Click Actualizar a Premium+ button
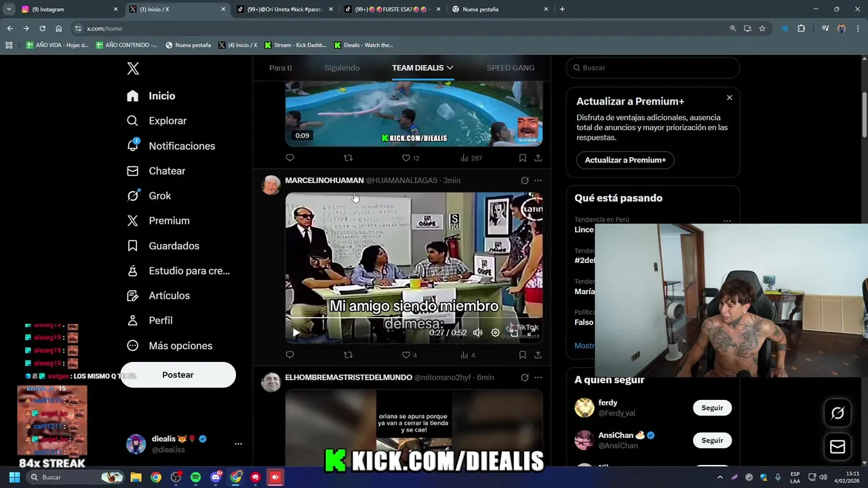868x488 pixels. click(625, 160)
